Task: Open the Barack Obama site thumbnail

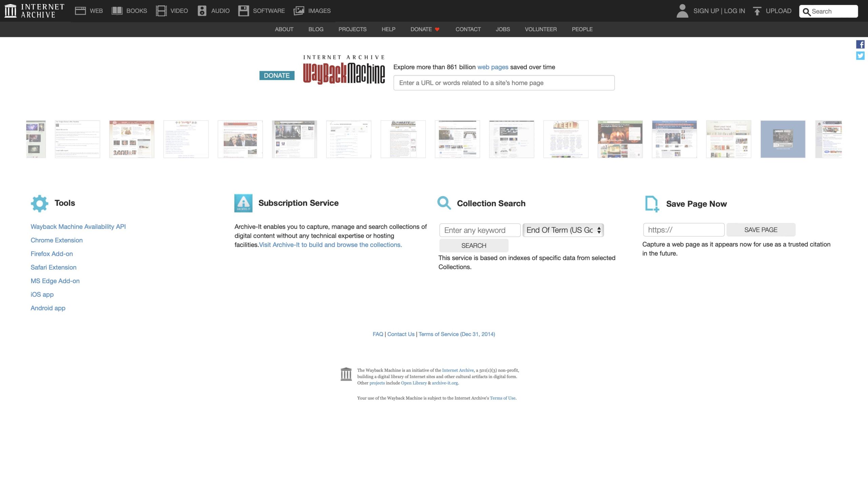Action: point(783,139)
